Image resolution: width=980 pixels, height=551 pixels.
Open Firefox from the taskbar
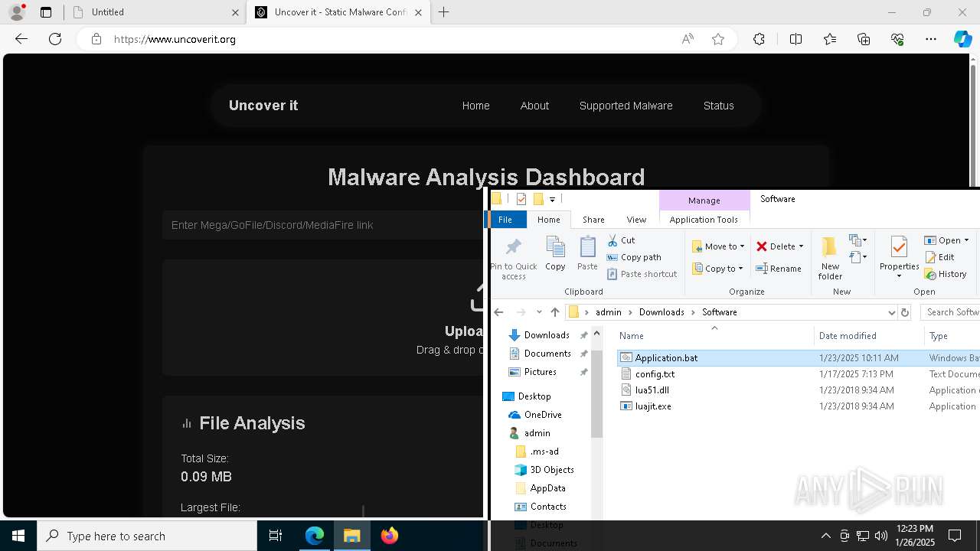pyautogui.click(x=390, y=536)
